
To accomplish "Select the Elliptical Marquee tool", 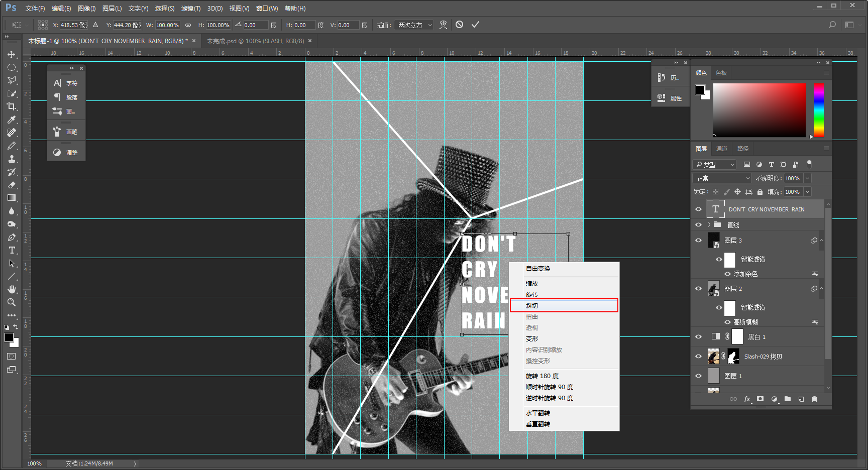I will (12, 67).
